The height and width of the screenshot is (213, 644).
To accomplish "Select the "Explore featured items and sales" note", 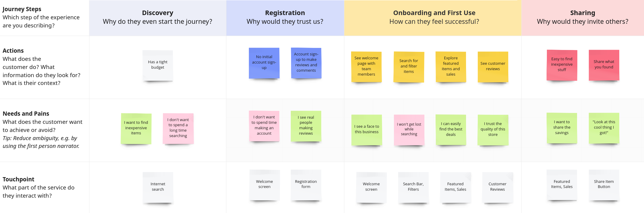I will click(451, 67).
